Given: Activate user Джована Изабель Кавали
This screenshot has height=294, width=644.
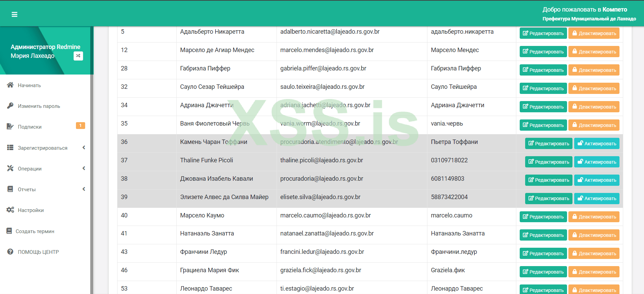Looking at the screenshot, I should click(x=597, y=180).
